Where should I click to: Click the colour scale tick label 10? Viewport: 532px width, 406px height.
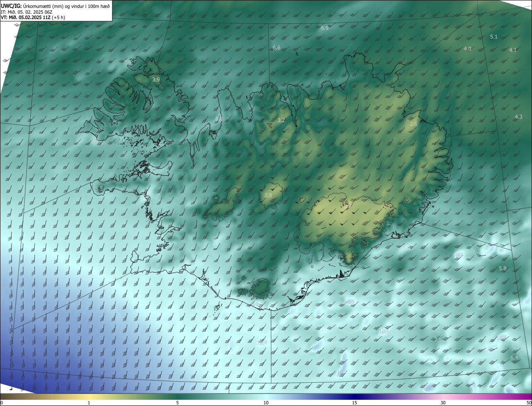pyautogui.click(x=266, y=403)
